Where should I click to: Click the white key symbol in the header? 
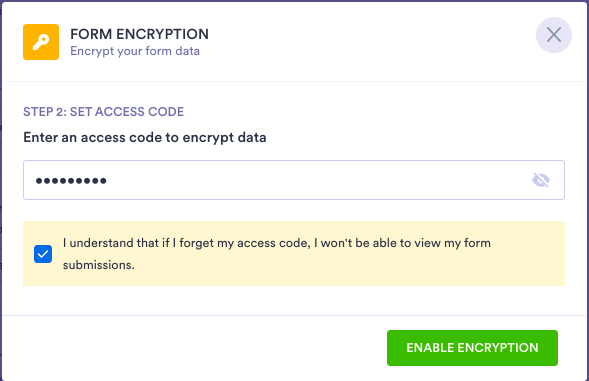click(x=41, y=42)
